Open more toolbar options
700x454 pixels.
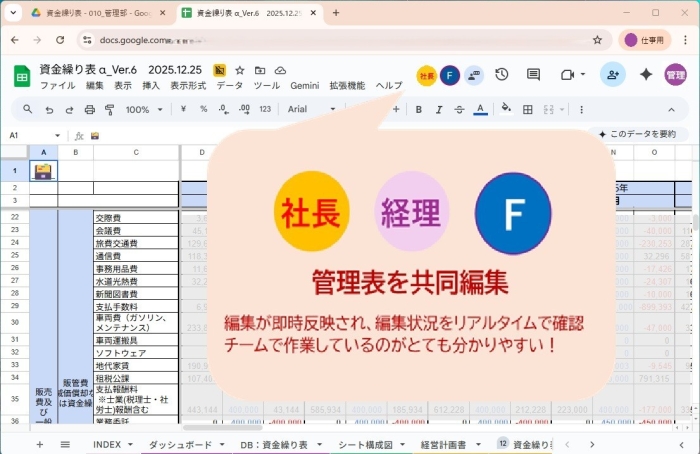pos(581,109)
